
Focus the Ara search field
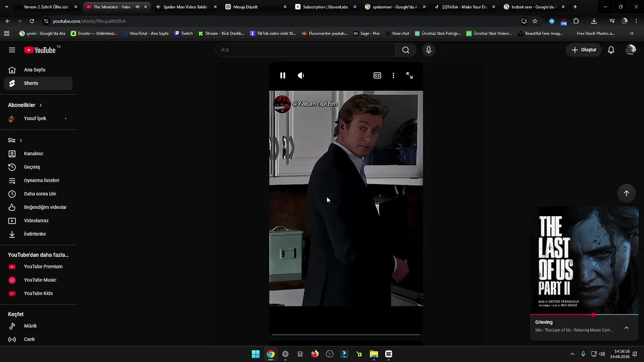click(x=305, y=50)
